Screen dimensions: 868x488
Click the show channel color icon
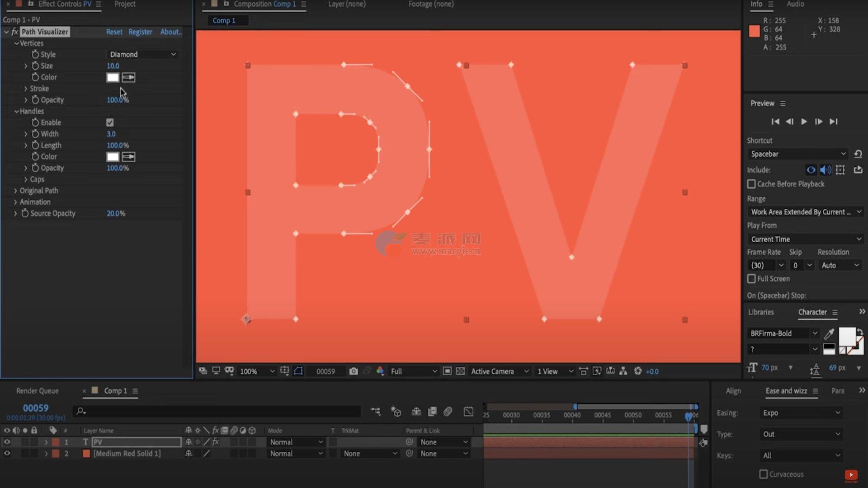(380, 371)
